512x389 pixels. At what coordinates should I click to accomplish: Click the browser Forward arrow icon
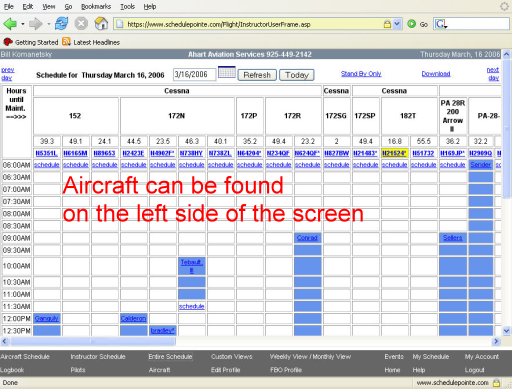pyautogui.click(x=35, y=24)
